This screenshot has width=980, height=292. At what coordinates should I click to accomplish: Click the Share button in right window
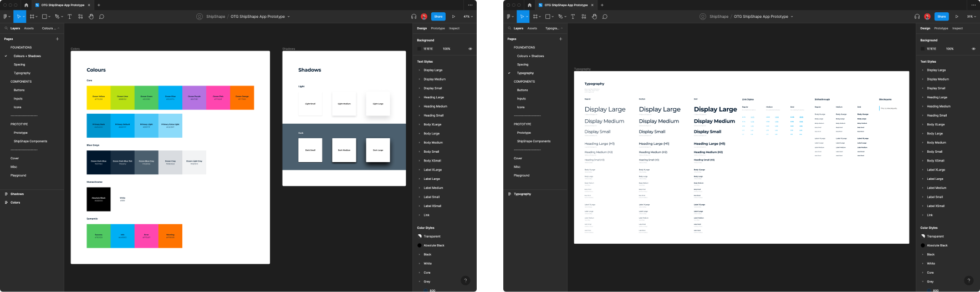tap(941, 17)
